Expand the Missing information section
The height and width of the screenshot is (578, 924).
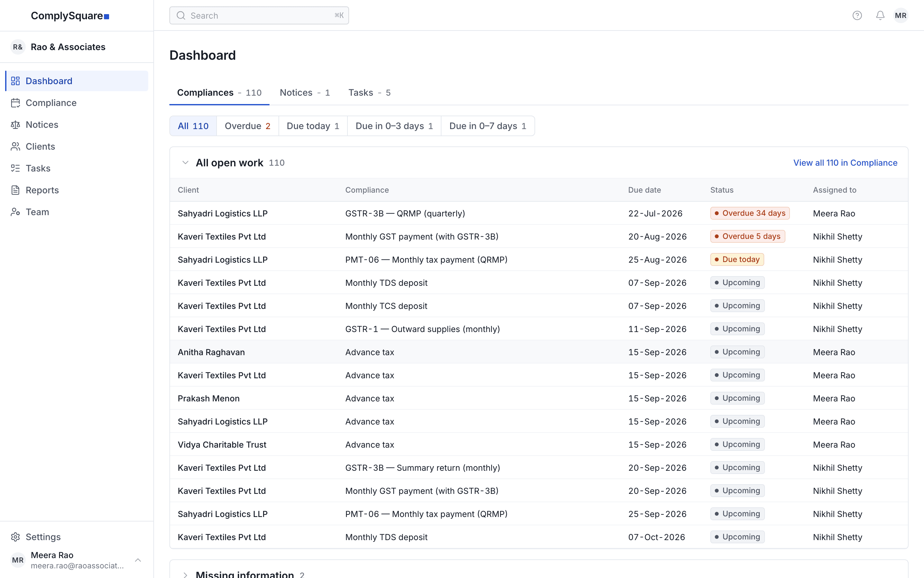[185, 574]
